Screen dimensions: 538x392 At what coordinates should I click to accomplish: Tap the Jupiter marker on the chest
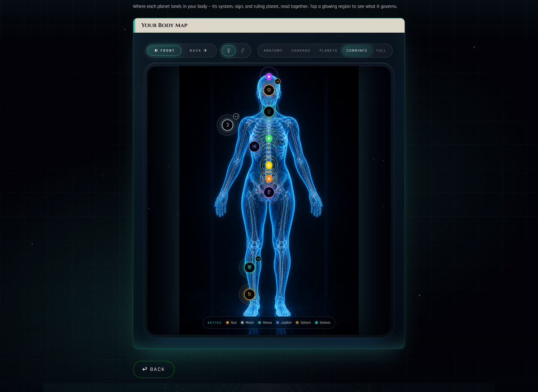click(x=255, y=146)
